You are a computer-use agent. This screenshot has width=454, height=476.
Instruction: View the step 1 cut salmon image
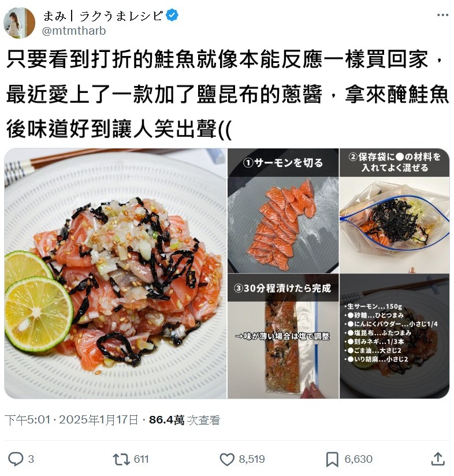click(283, 211)
